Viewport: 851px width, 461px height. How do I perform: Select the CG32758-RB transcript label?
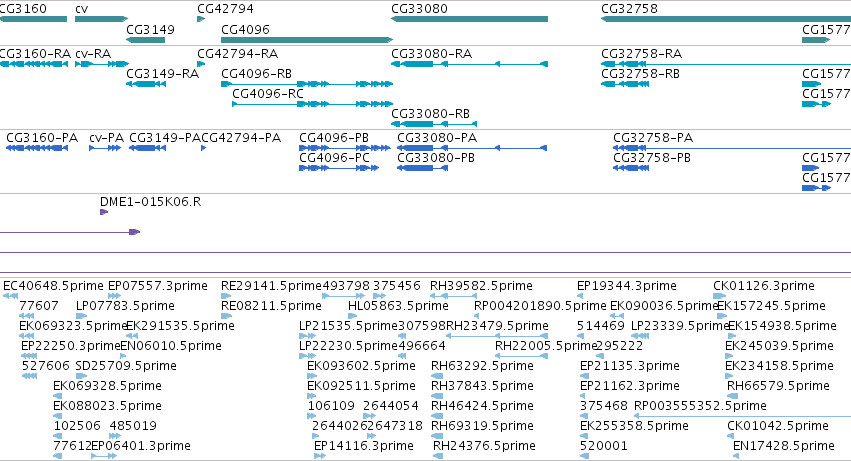[640, 74]
